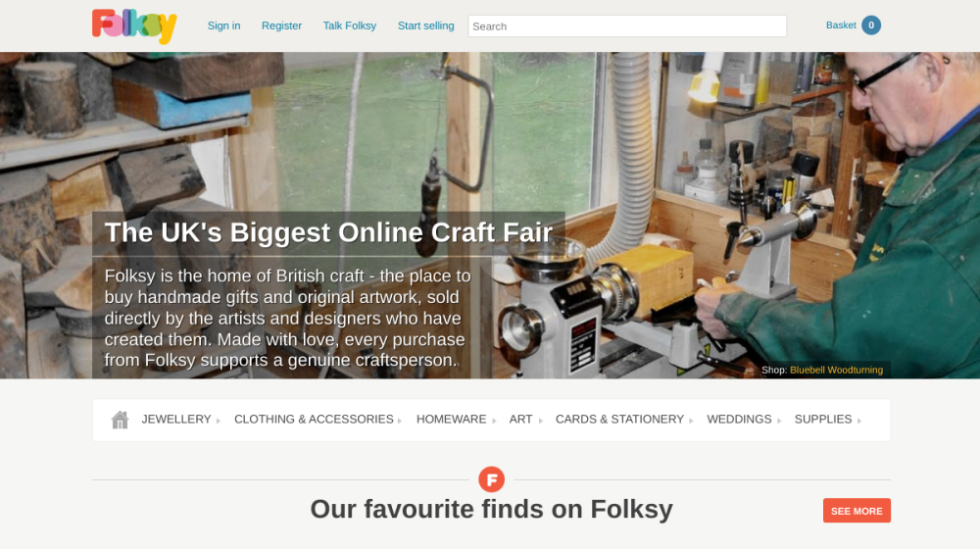The height and width of the screenshot is (549, 980).
Task: Focus the Search input field
Action: click(x=627, y=26)
